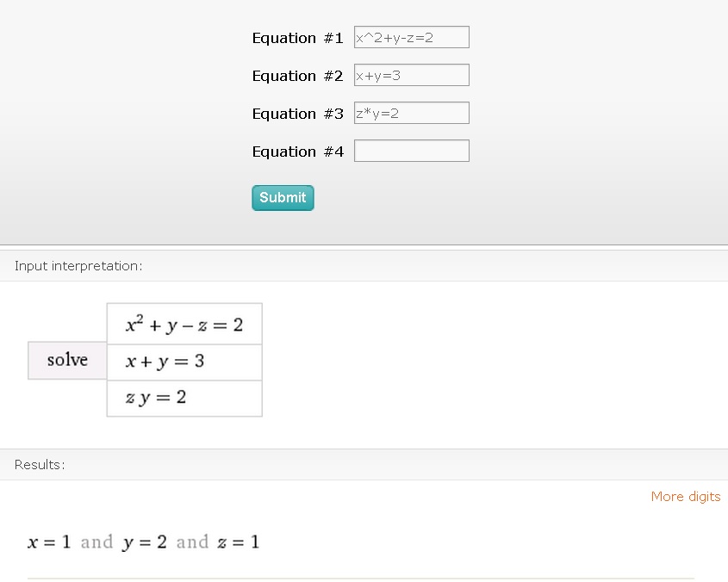Click the x = 1 result text
Image resolution: width=728 pixels, height=582 pixels.
point(49,542)
